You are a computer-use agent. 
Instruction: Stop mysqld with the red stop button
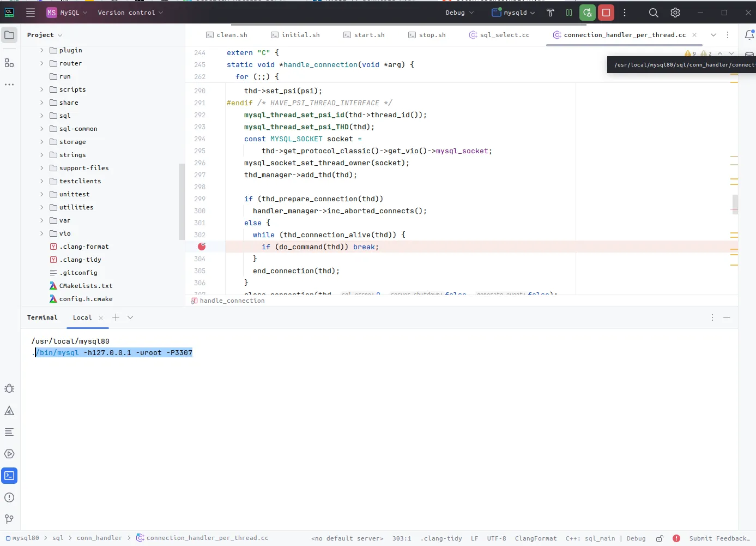coord(606,13)
